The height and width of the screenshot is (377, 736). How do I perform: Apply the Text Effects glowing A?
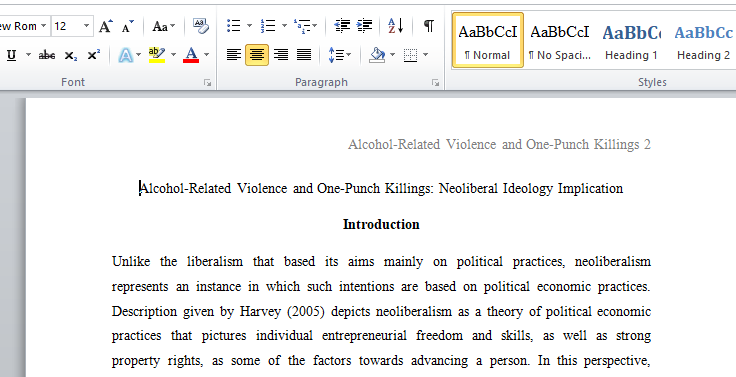click(125, 55)
